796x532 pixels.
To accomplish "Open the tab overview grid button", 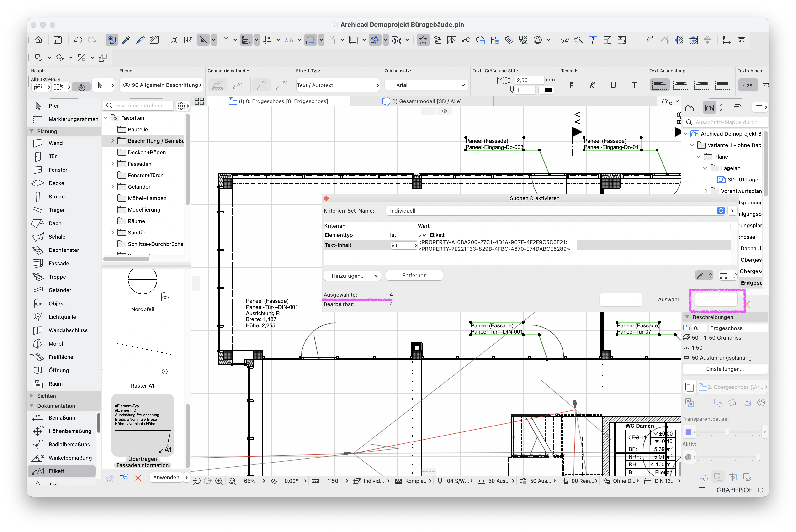I will [199, 101].
